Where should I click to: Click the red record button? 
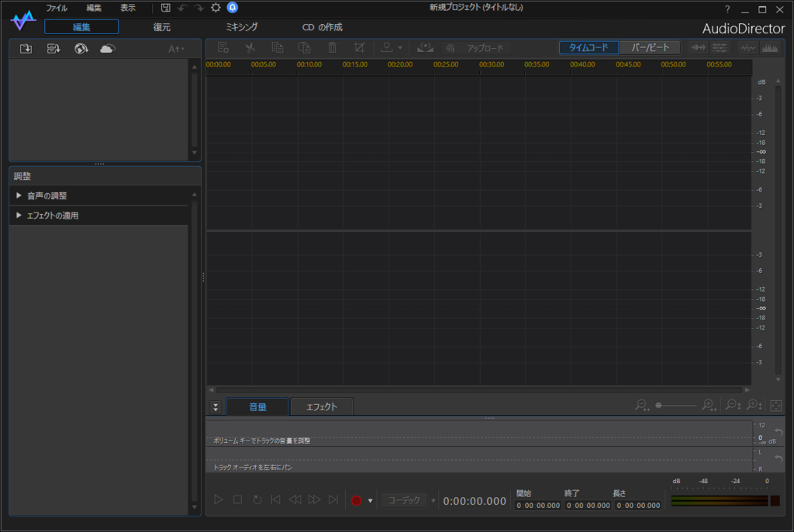(x=357, y=500)
